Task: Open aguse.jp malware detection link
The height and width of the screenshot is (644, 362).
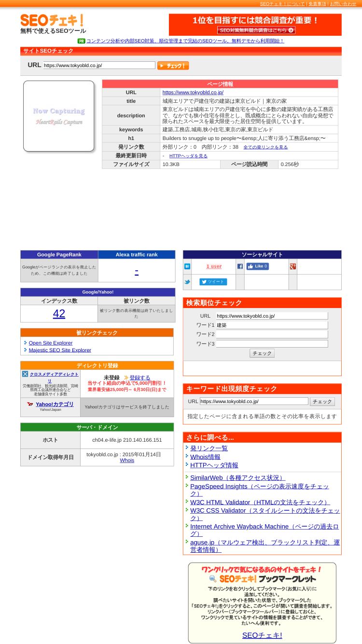Action: pyautogui.click(x=265, y=546)
